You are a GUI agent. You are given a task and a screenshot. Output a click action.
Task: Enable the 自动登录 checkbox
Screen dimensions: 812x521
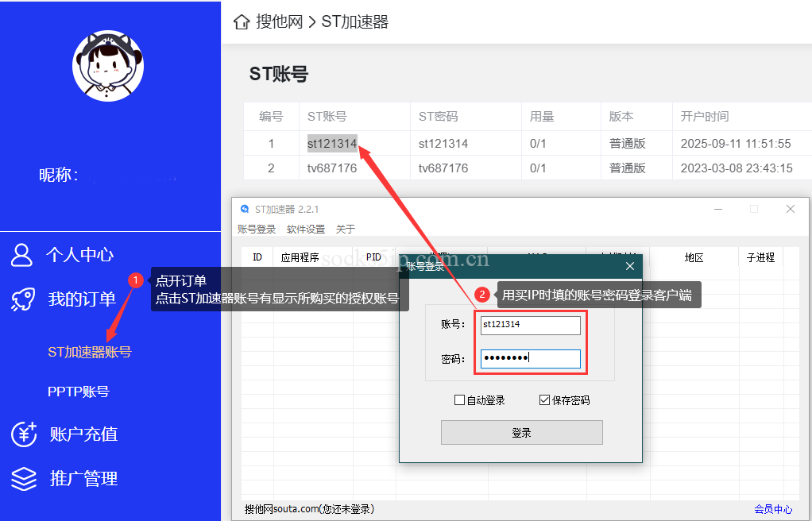tap(459, 400)
